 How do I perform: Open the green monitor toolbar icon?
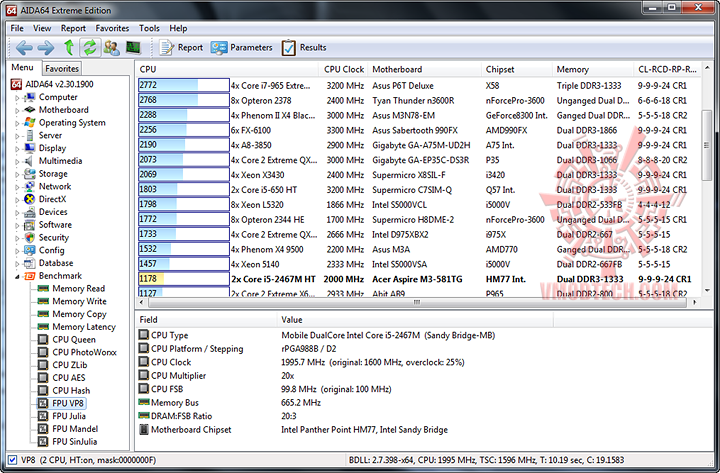(133, 47)
